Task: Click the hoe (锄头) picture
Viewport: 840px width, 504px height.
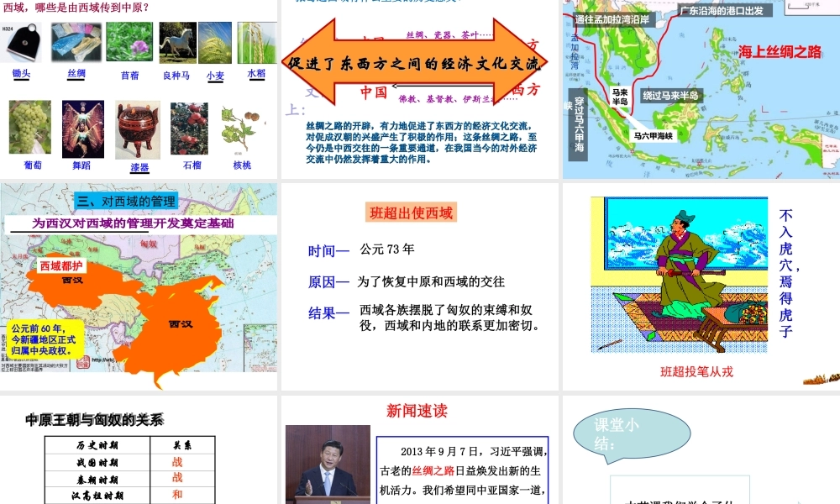Action: tap(21, 43)
